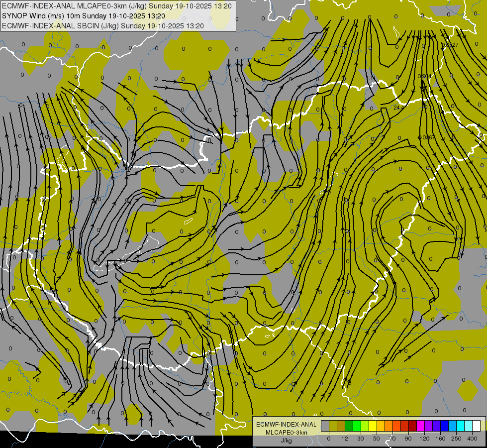Screen dimensions: 487x448
Task: Click the magenta swatch in the legend
Action: coord(421,426)
